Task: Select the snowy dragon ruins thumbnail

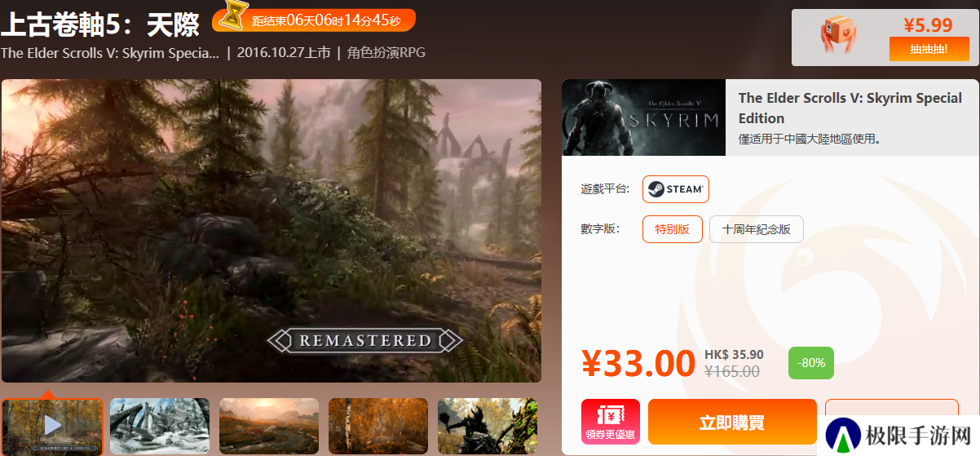Action: (160, 426)
